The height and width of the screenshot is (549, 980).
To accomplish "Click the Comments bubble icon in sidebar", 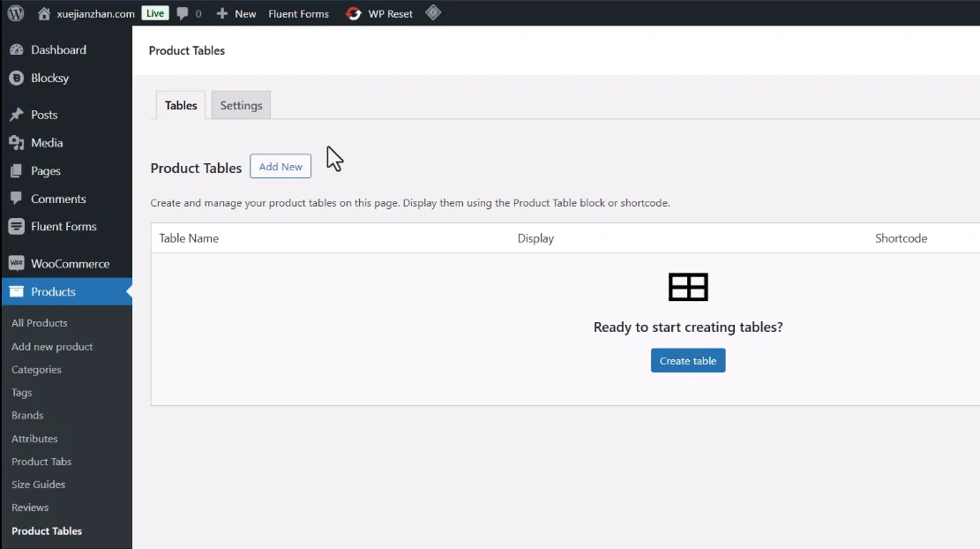I will click(x=16, y=199).
